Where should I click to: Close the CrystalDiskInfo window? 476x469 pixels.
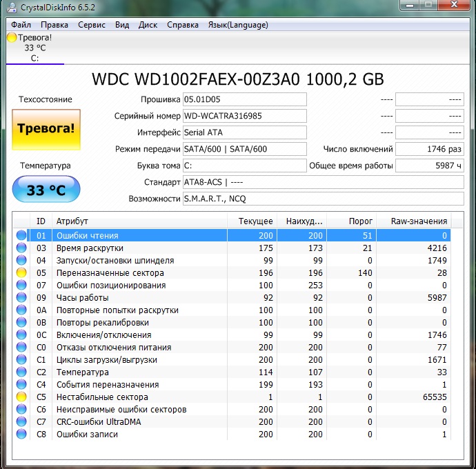(x=454, y=5)
